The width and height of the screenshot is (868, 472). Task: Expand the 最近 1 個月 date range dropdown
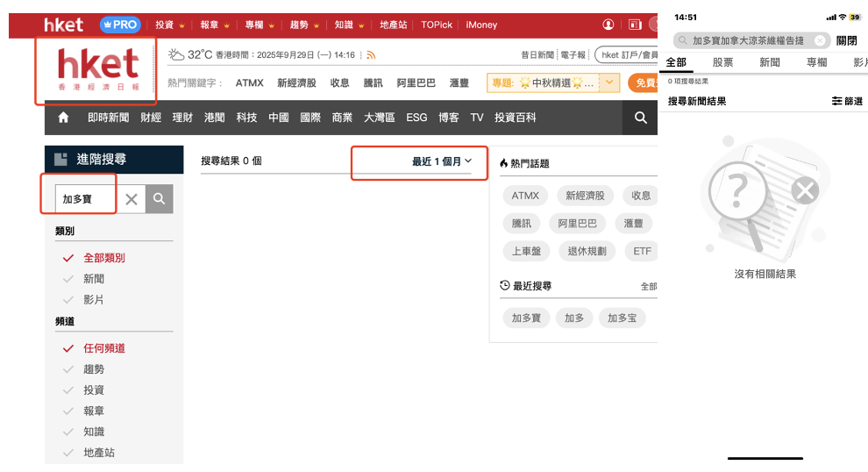point(442,161)
